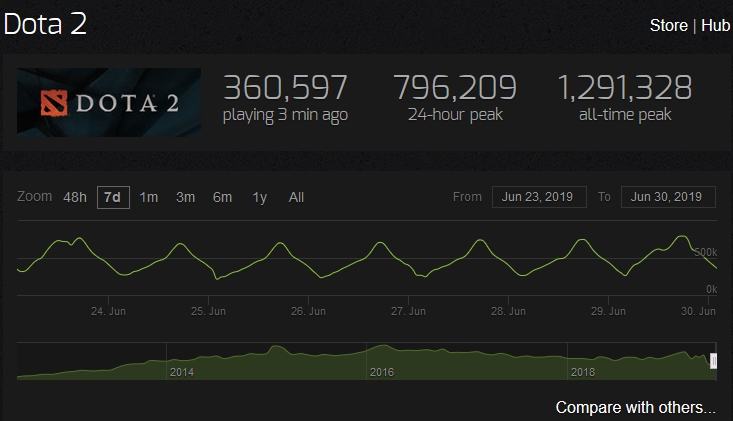Click the 28. Jun axis label
This screenshot has height=421, width=733.
pyautogui.click(x=509, y=311)
